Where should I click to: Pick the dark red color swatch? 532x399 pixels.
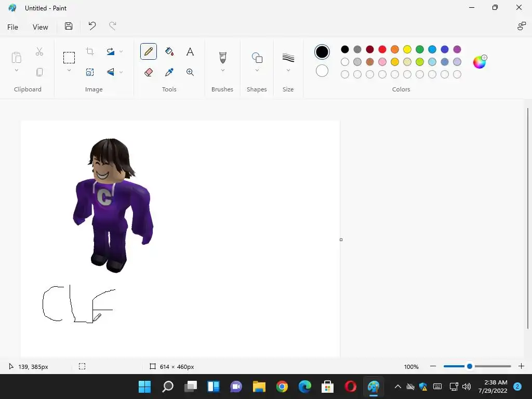click(370, 49)
